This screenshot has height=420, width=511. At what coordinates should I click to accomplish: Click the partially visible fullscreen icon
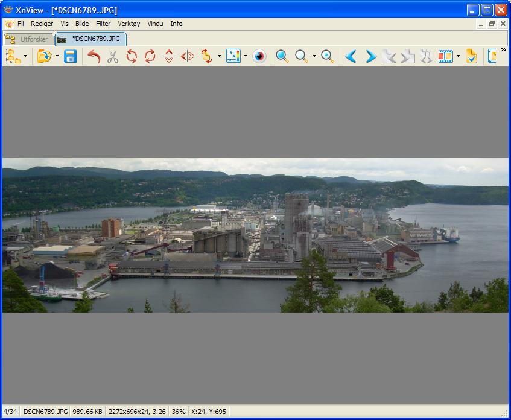coord(492,56)
